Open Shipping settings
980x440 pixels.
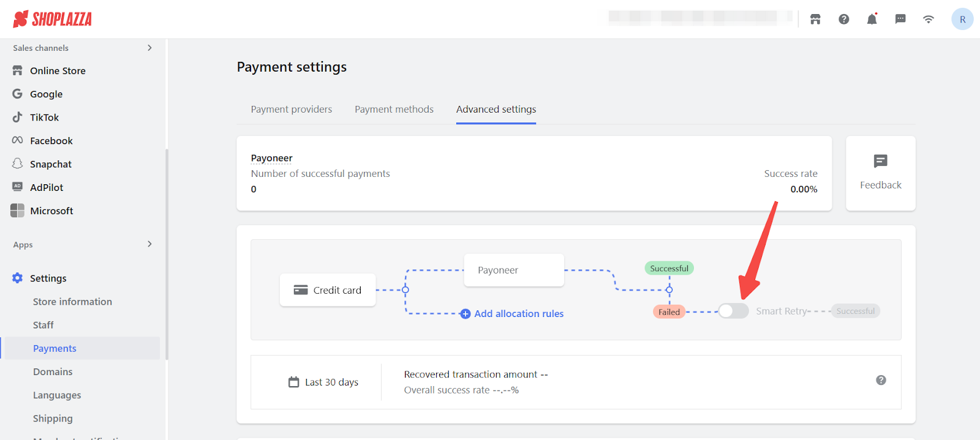pyautogui.click(x=53, y=419)
